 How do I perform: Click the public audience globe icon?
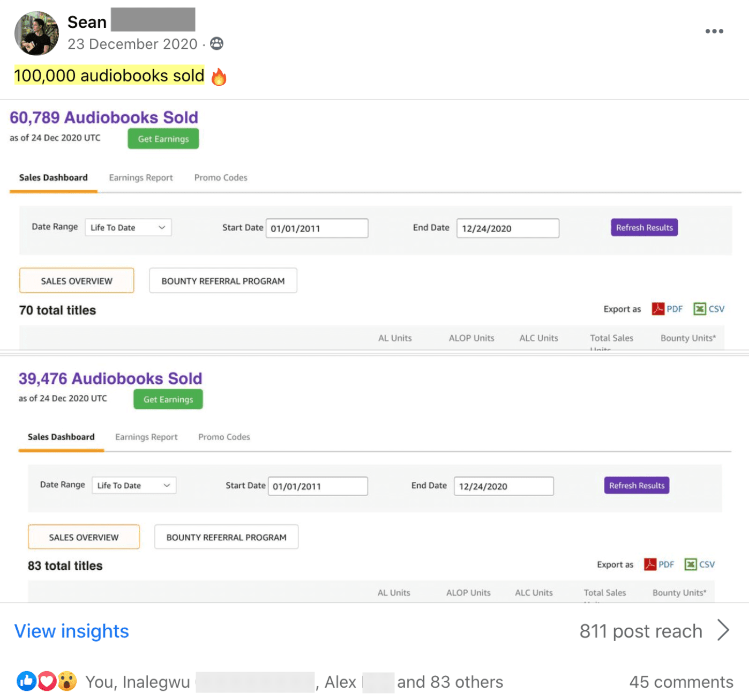point(216,44)
